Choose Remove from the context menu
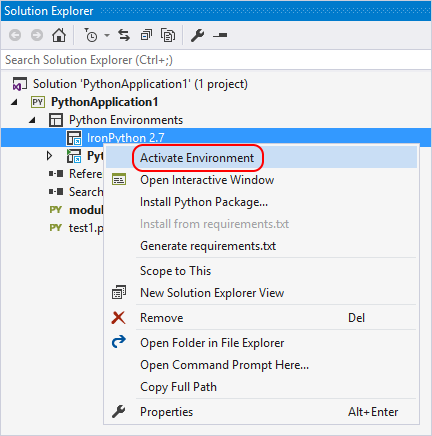Screen dimensions: 432x436 pyautogui.click(x=261, y=318)
